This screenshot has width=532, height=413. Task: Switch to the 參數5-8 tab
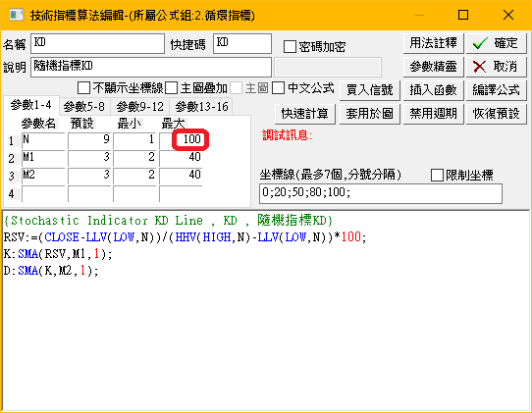coord(84,107)
